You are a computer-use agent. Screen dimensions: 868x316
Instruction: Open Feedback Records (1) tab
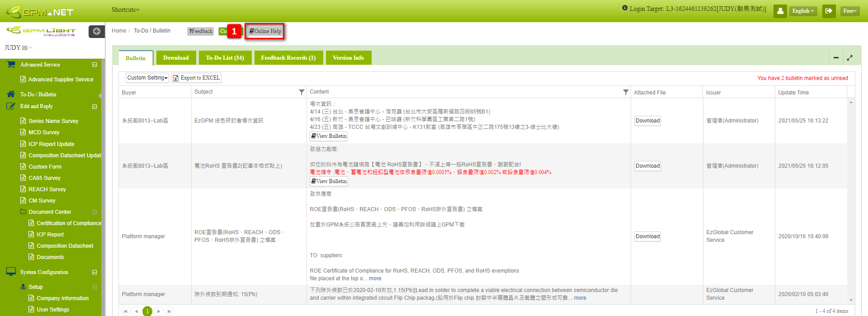pos(288,58)
